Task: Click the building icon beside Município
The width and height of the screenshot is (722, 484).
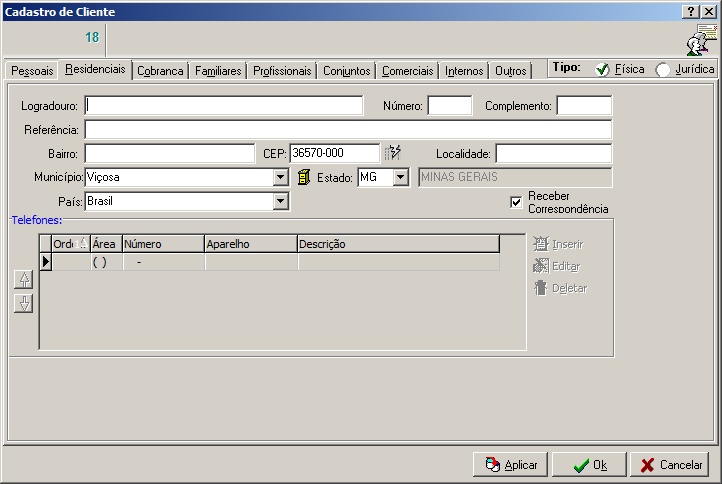Action: click(304, 177)
